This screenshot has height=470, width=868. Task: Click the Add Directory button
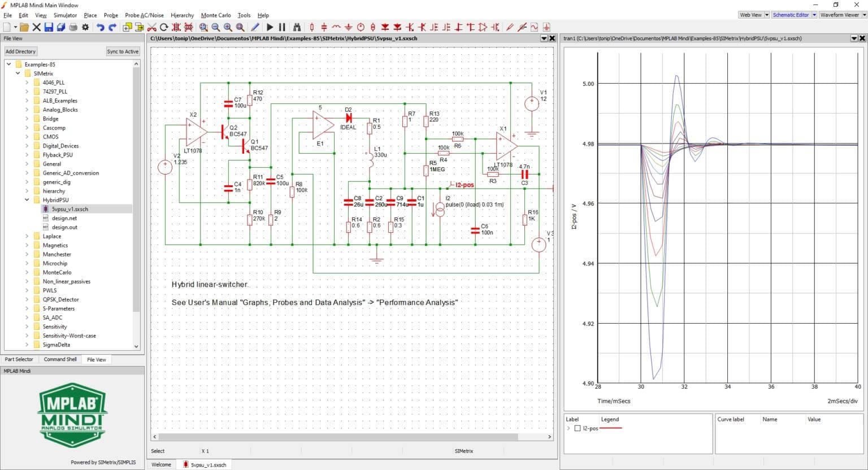[20, 51]
